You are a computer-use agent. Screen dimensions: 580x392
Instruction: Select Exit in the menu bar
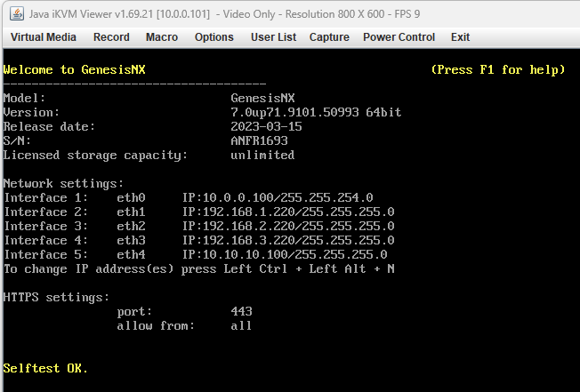pos(460,37)
